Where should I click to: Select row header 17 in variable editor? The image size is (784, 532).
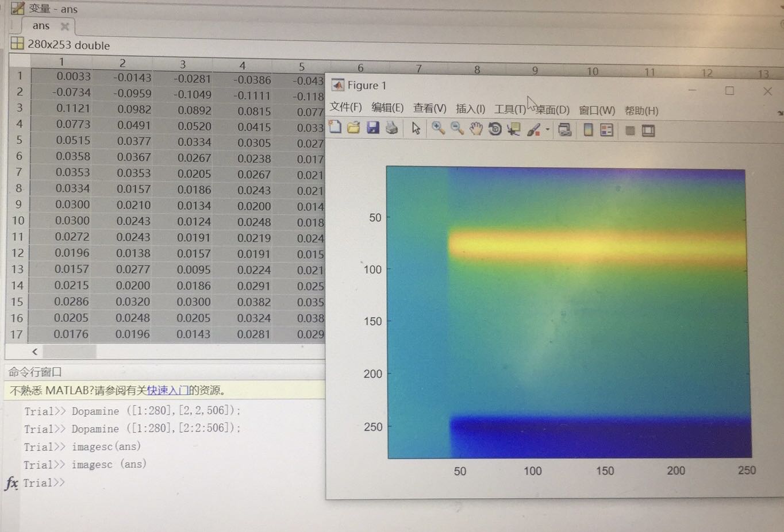click(17, 334)
